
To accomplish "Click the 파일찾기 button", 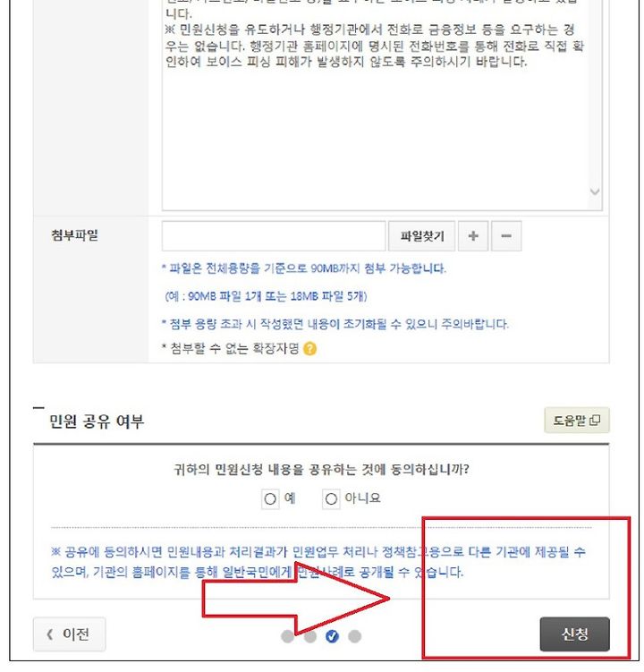I will (421, 235).
